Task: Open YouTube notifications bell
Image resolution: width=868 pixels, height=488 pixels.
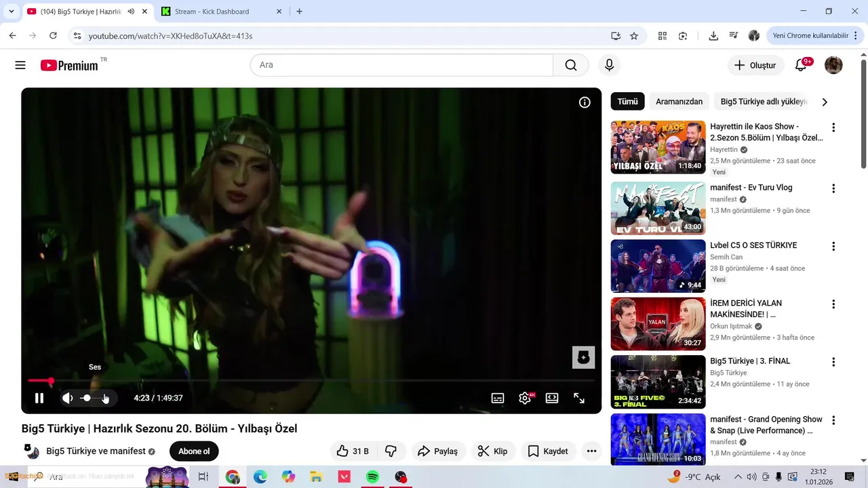Action: [x=801, y=65]
